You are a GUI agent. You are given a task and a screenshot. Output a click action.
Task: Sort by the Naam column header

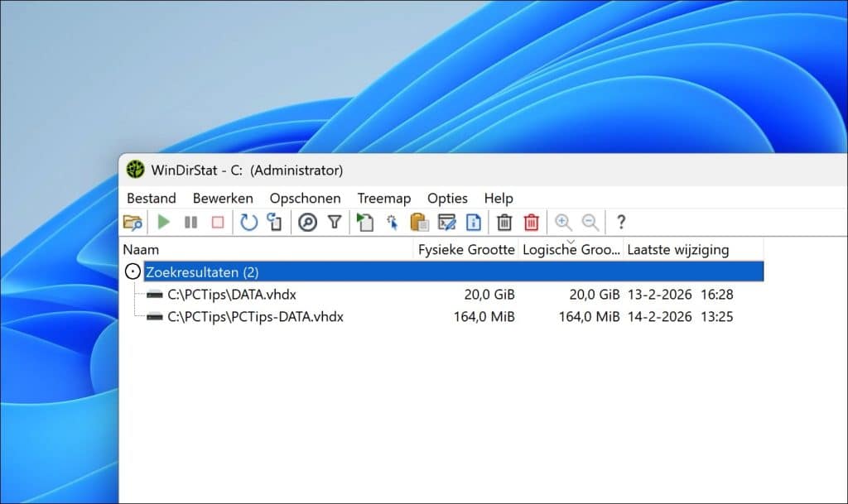(267, 250)
